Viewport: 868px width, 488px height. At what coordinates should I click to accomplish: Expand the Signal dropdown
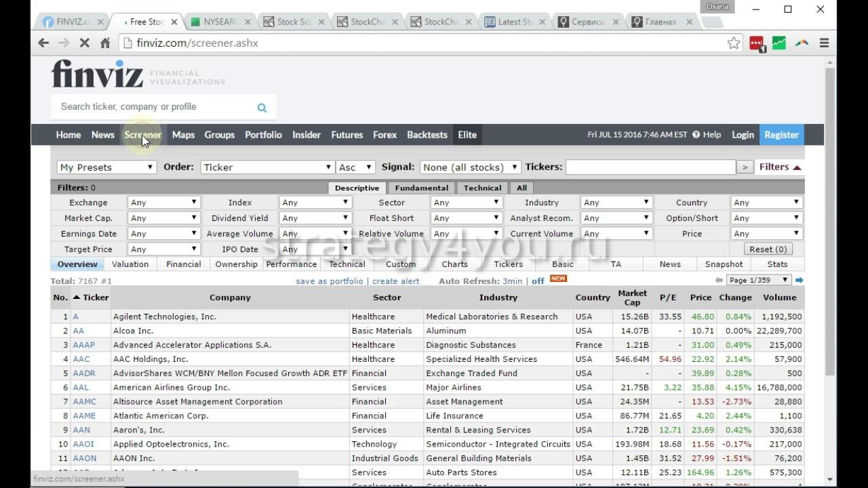click(x=470, y=167)
